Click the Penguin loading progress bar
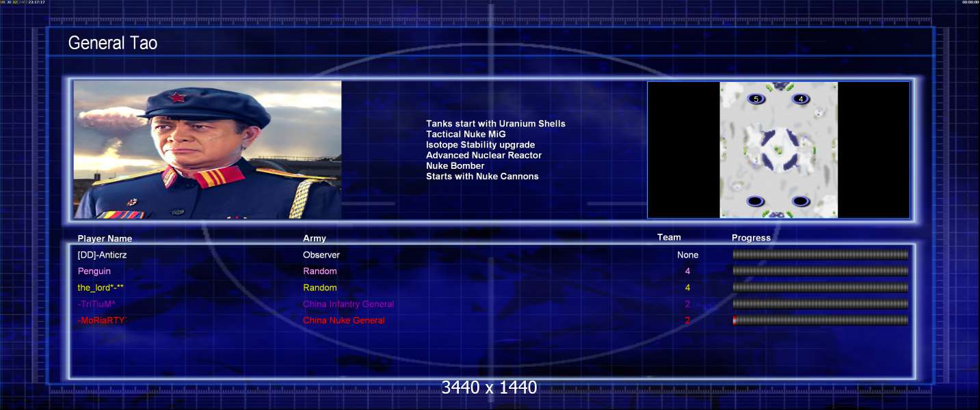Image resolution: width=980 pixels, height=410 pixels. [x=821, y=271]
